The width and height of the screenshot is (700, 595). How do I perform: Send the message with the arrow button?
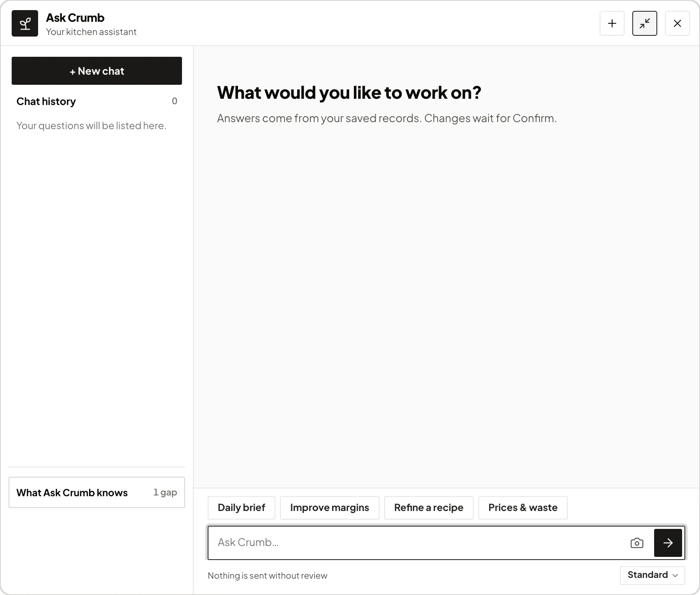coord(668,543)
